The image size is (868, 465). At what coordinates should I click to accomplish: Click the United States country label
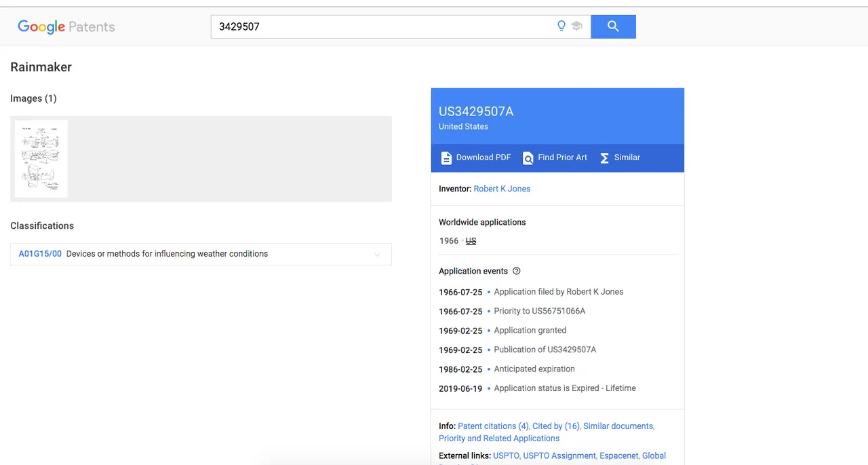pos(463,126)
